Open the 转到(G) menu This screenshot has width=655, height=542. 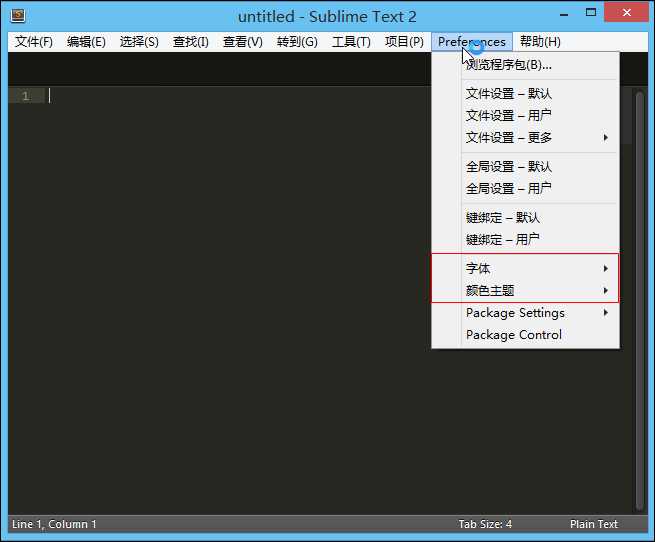click(x=297, y=42)
